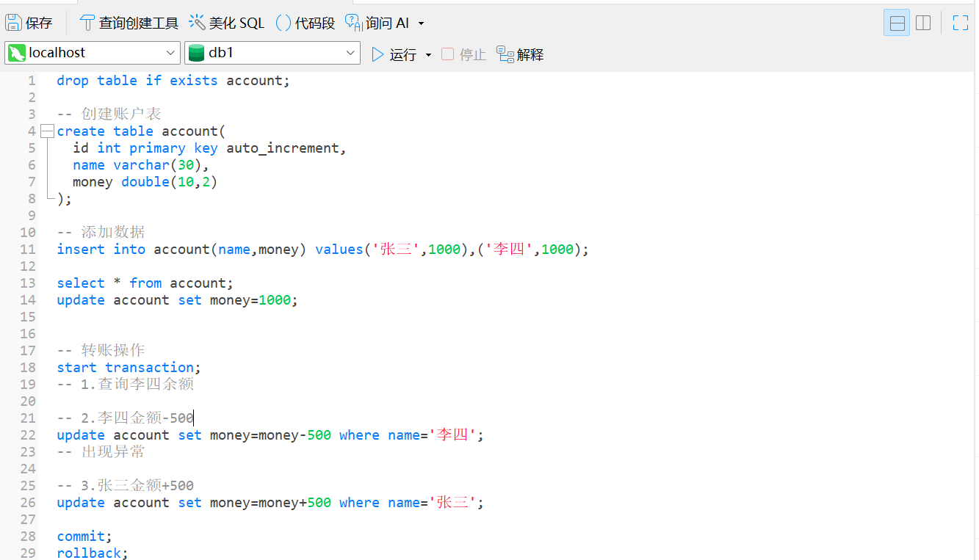Switch to the side-by-side pane layout icon
Image resolution: width=979 pixels, height=560 pixels.
923,23
